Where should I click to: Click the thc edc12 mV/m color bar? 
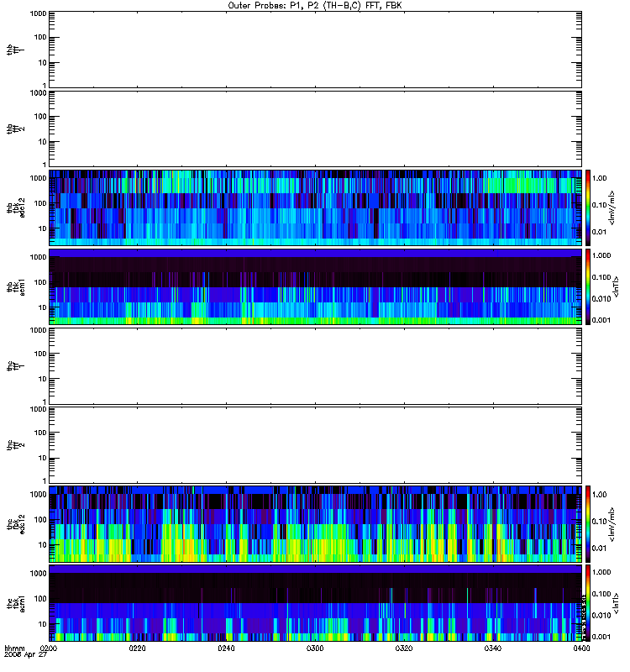pyautogui.click(x=588, y=524)
